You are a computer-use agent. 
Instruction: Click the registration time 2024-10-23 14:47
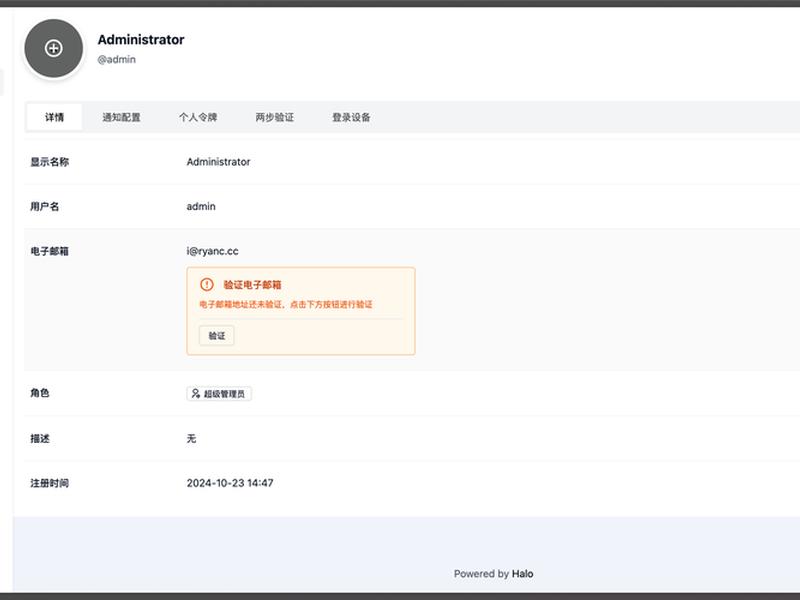coord(230,483)
